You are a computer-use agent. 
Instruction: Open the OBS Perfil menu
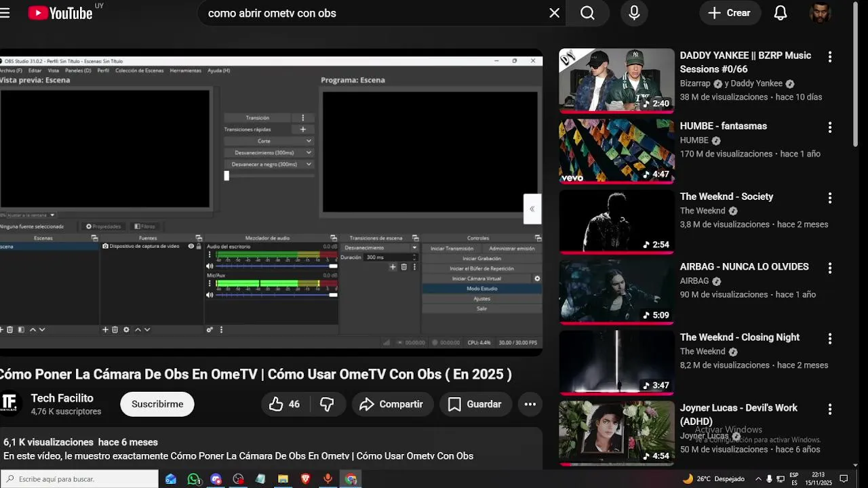(x=103, y=70)
